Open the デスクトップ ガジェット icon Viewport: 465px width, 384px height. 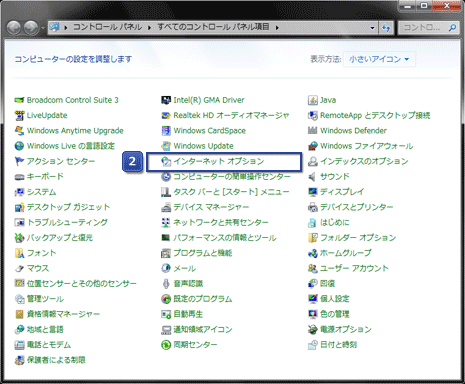[x=19, y=207]
